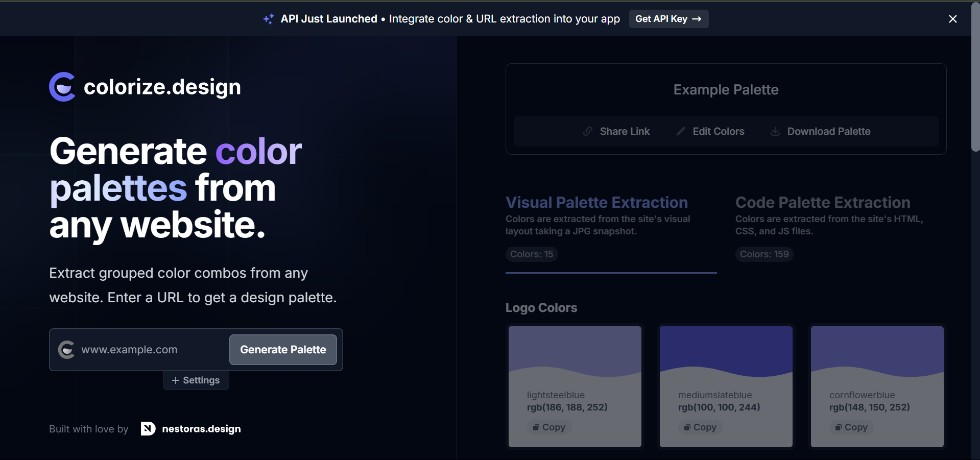This screenshot has height=460, width=980.
Task: Click rgb(148, 150, 252) value text
Action: coord(870,407)
